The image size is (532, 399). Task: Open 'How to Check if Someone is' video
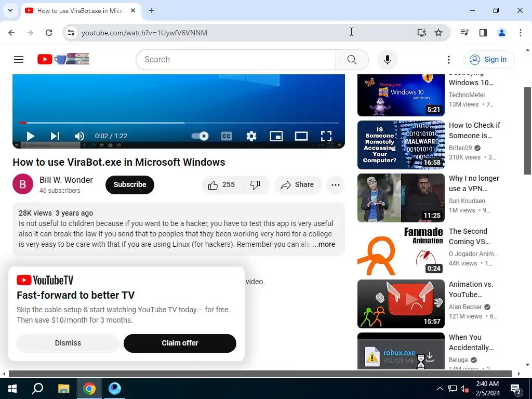click(x=474, y=130)
